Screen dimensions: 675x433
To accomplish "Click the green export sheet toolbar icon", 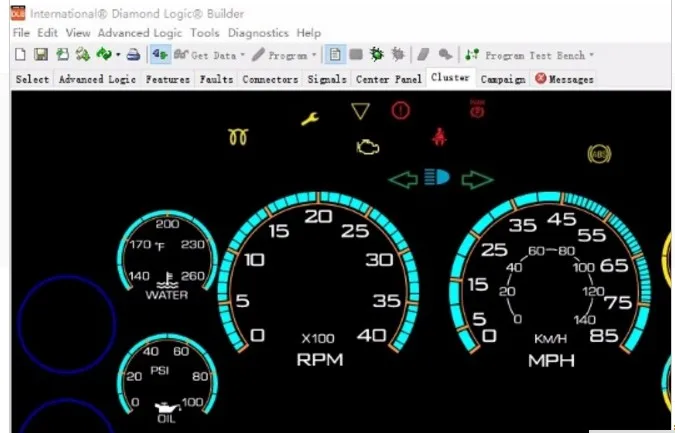I will 62,55.
